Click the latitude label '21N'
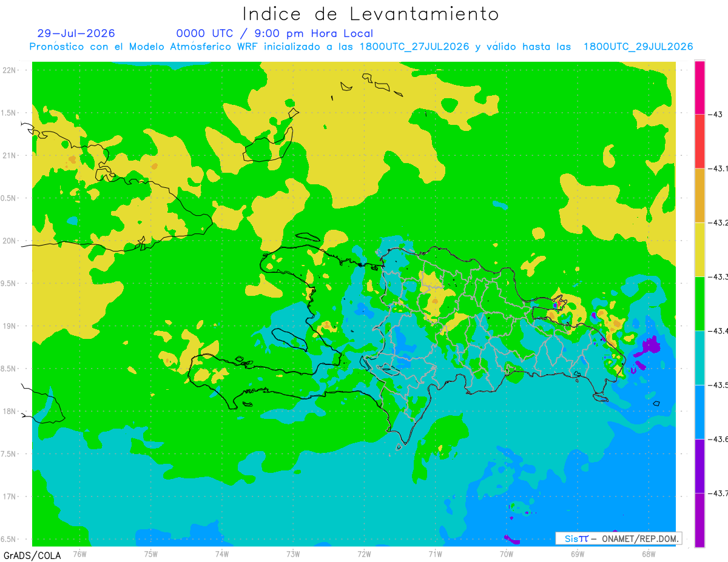The image size is (728, 562). [10, 155]
